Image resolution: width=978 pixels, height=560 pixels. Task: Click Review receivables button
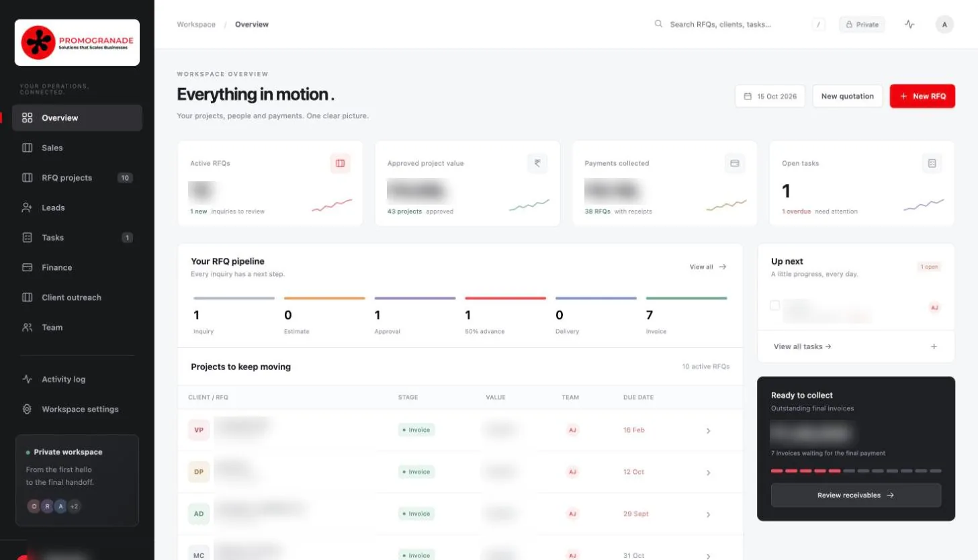[856, 495]
